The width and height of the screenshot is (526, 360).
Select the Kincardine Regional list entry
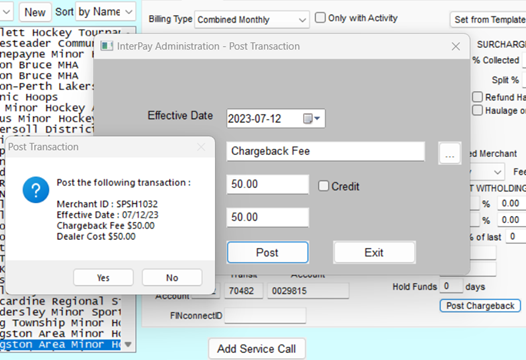[60, 301]
